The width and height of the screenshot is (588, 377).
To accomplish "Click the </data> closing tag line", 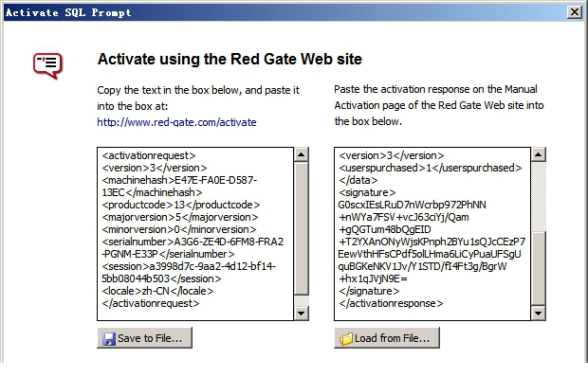I will [358, 180].
